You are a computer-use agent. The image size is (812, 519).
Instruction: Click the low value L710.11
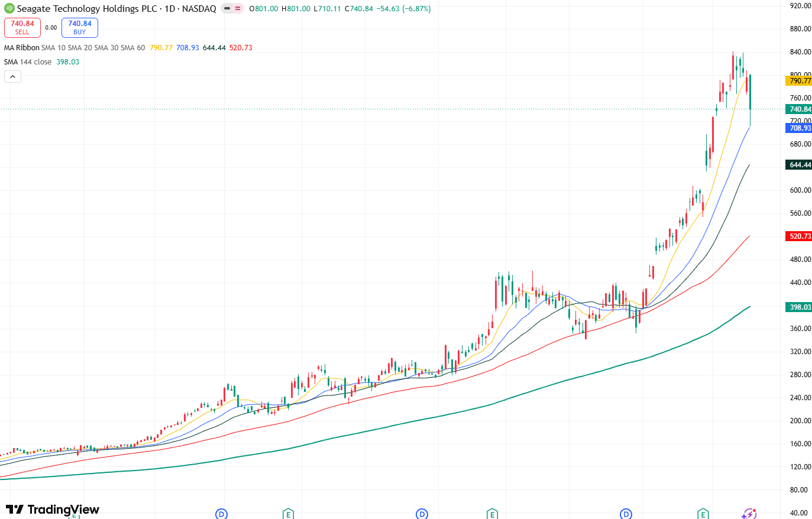(x=327, y=9)
